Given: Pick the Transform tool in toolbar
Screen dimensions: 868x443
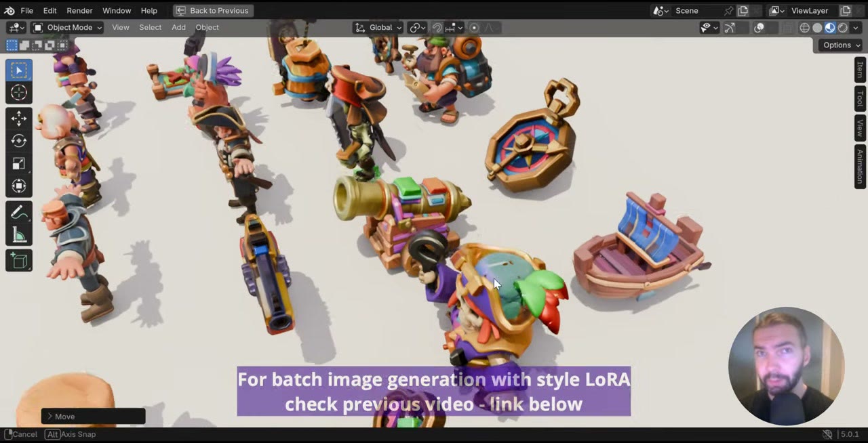Looking at the screenshot, I should pyautogui.click(x=19, y=186).
